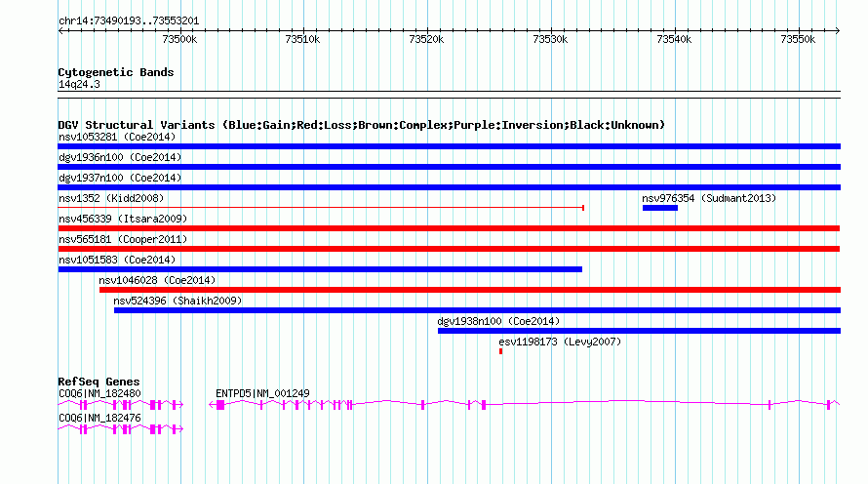Click the blue gain bar under dgv1937n100
Screen dimensions: 868x484
(449, 187)
